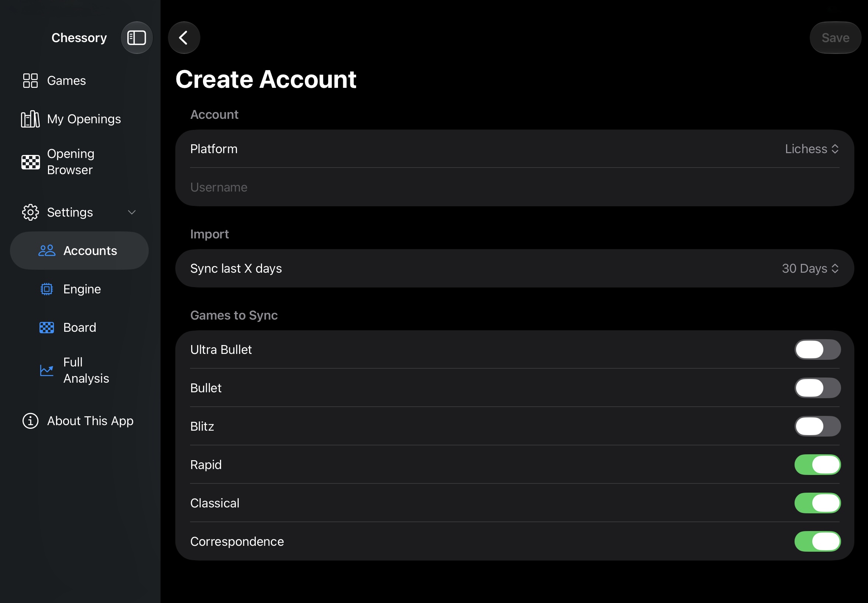
Task: Click the Chessory app title
Action: (79, 38)
